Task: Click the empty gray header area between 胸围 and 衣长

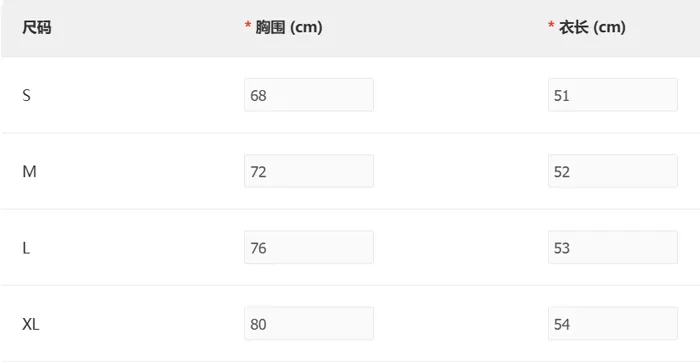Action: pyautogui.click(x=435, y=27)
